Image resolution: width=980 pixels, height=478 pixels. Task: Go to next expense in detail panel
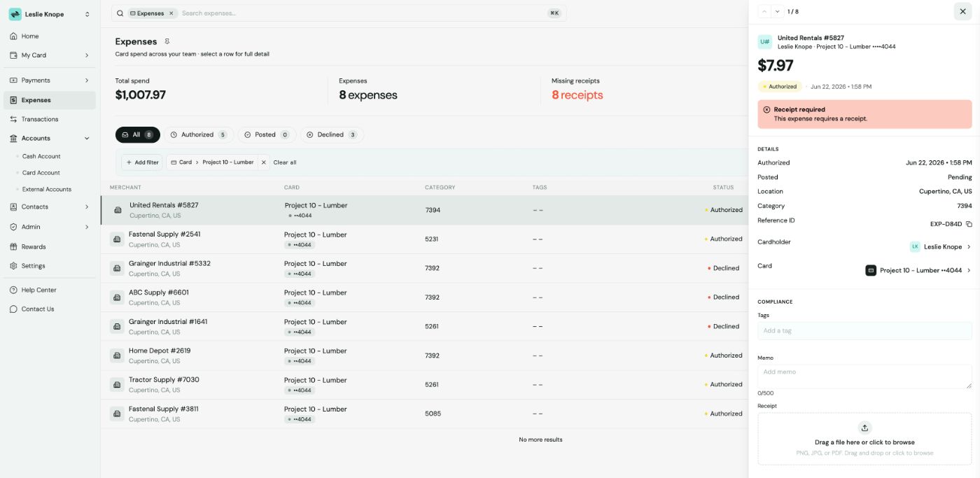click(x=777, y=11)
